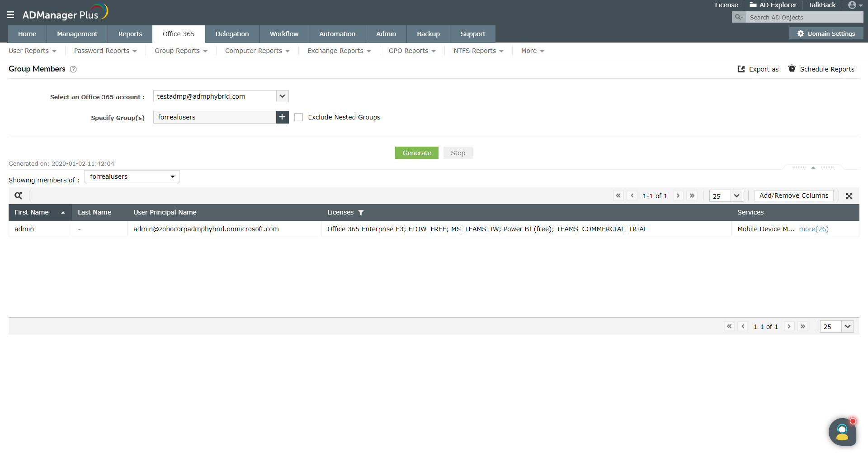Viewport: 868px width, 458px height.
Task: Click the search AD objects magnifier icon
Action: point(739,17)
